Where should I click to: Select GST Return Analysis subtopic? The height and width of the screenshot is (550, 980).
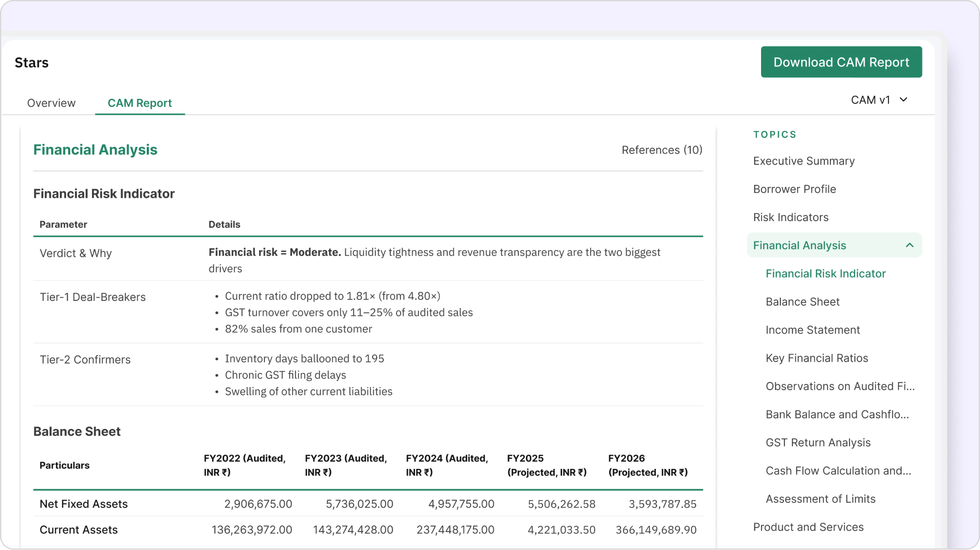(x=818, y=443)
